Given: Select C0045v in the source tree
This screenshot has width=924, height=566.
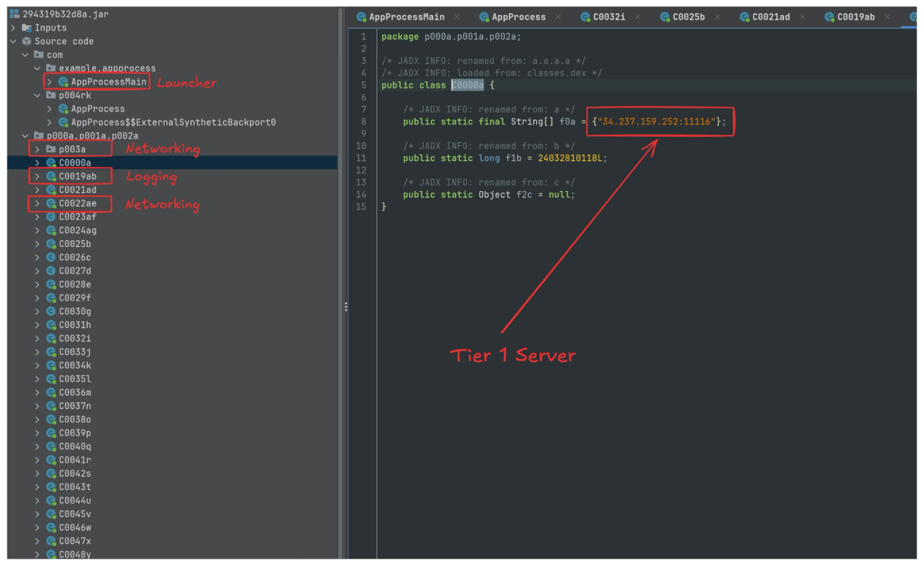Looking at the screenshot, I should point(75,514).
